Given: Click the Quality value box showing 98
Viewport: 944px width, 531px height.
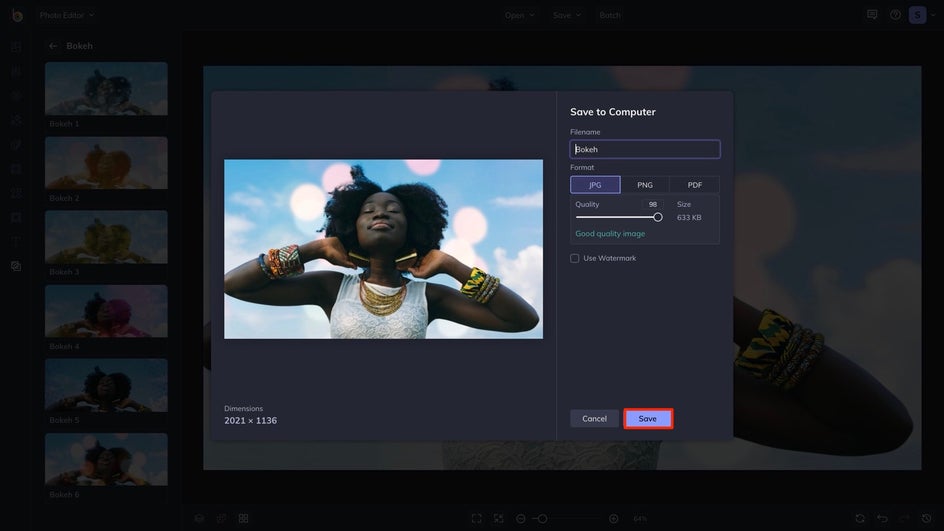Looking at the screenshot, I should tap(653, 204).
